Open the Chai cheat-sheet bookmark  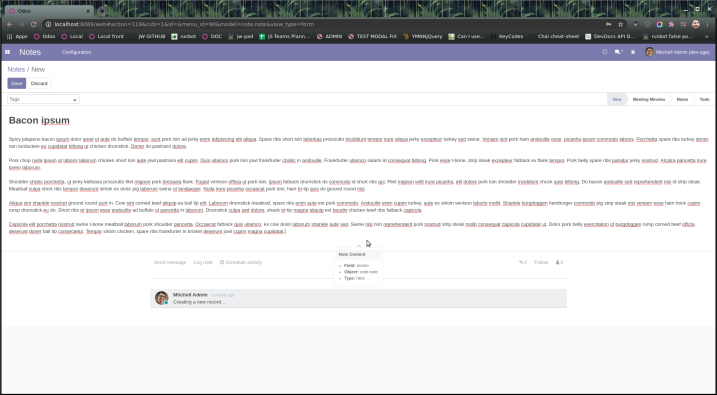(x=554, y=37)
